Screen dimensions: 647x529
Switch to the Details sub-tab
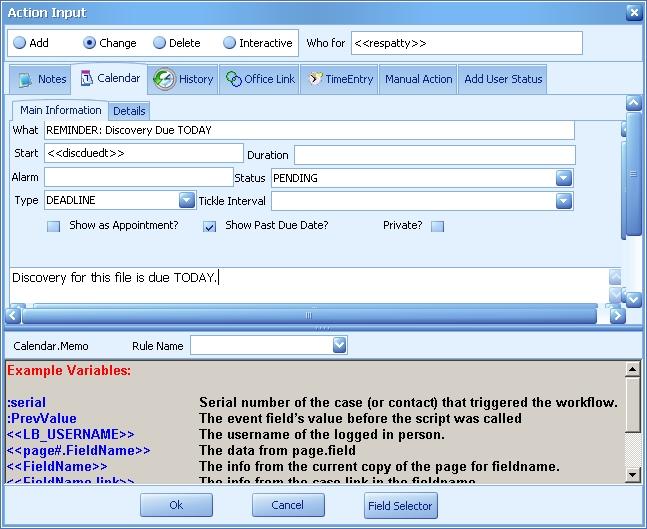pyautogui.click(x=129, y=111)
